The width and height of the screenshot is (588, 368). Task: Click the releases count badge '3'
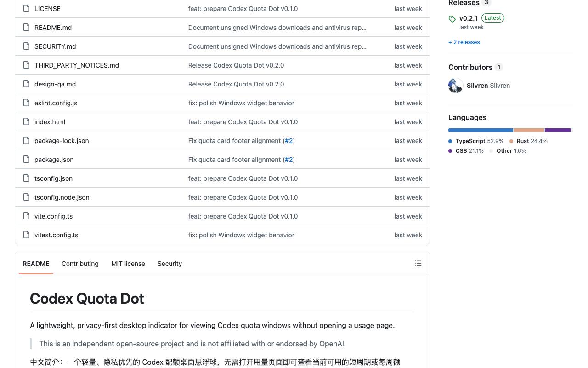click(486, 3)
